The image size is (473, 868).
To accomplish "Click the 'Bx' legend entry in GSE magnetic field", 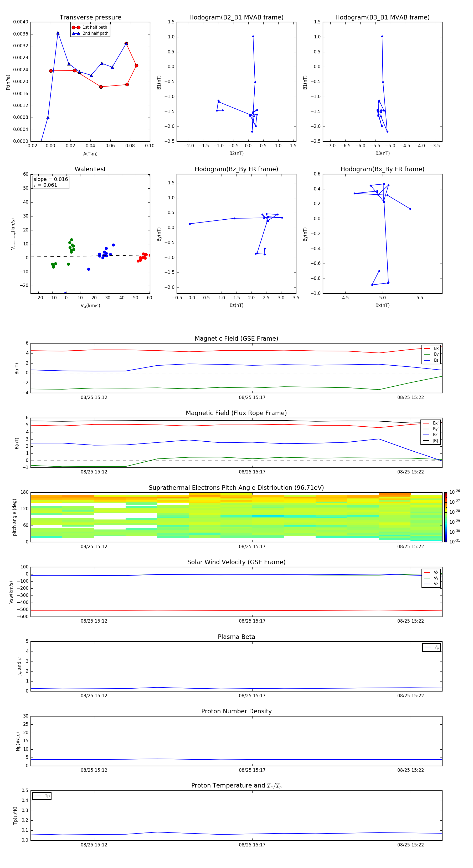I will [431, 349].
